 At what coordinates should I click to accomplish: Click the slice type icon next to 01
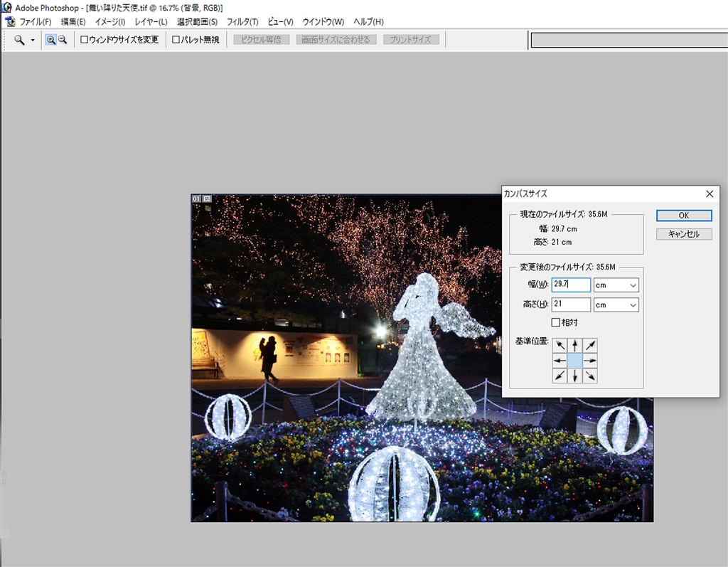pos(207,198)
